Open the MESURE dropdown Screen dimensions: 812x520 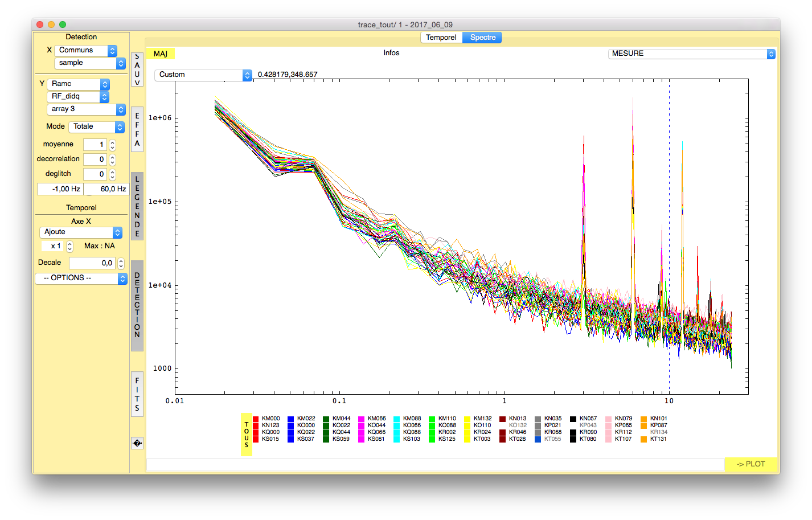click(692, 54)
